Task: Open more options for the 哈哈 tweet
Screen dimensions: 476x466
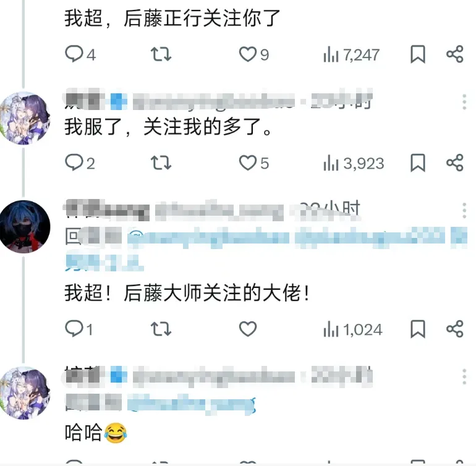Action: pyautogui.click(x=464, y=377)
